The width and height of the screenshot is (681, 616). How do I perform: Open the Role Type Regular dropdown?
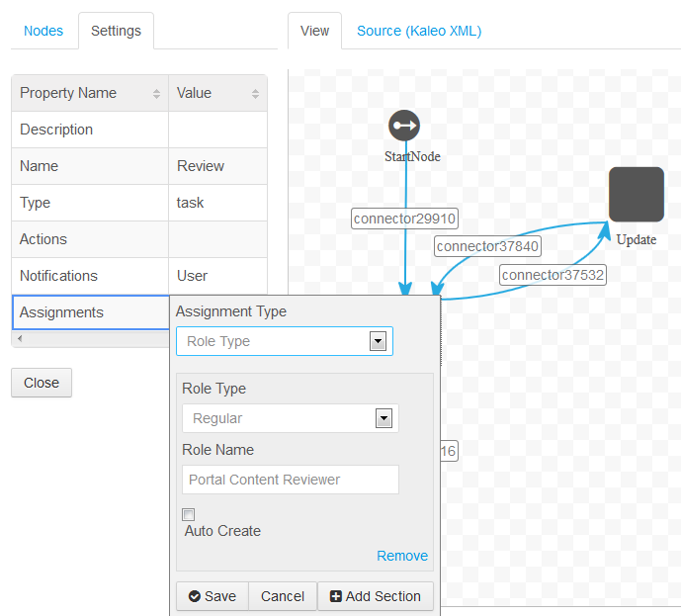291,418
